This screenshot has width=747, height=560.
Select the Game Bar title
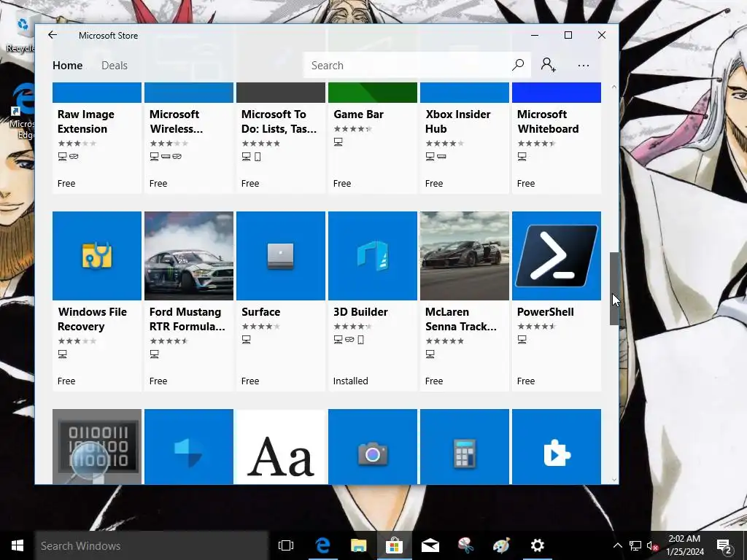[358, 114]
